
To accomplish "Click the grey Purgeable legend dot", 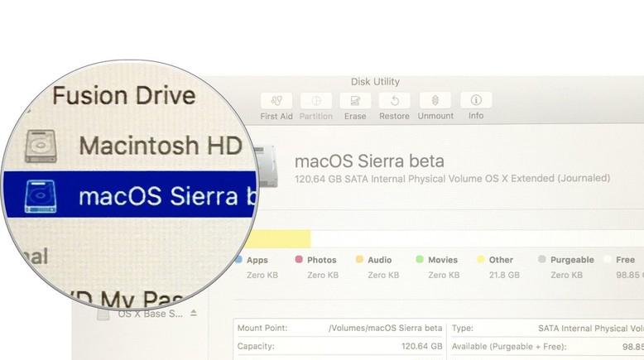I will (541, 259).
